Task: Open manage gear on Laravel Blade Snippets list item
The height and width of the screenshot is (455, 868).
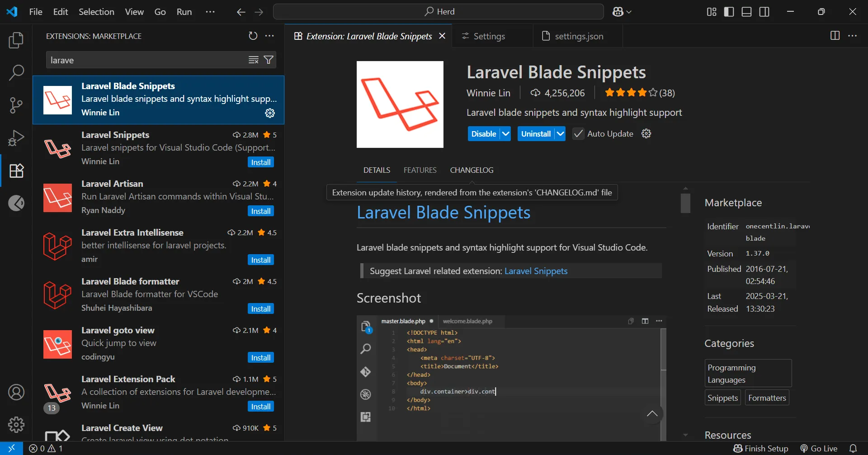Action: (270, 113)
